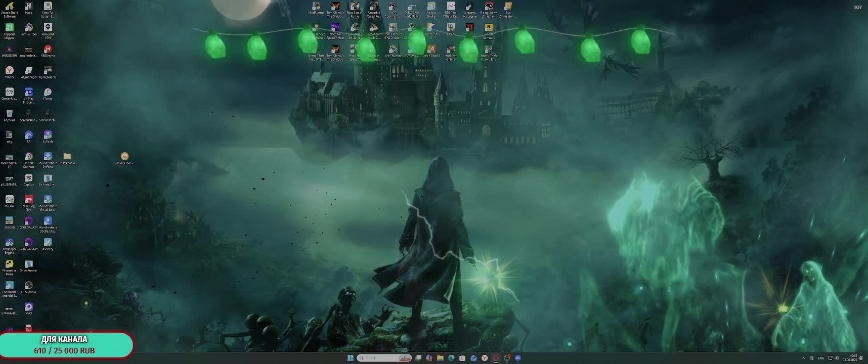Launch MudRunner game shortcut
The width and height of the screenshot is (868, 364).
pyautogui.click(x=316, y=8)
